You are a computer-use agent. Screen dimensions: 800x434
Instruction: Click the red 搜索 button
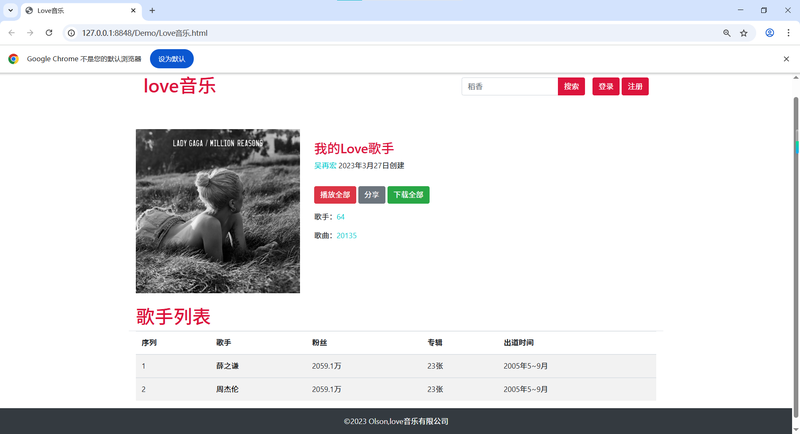point(571,86)
